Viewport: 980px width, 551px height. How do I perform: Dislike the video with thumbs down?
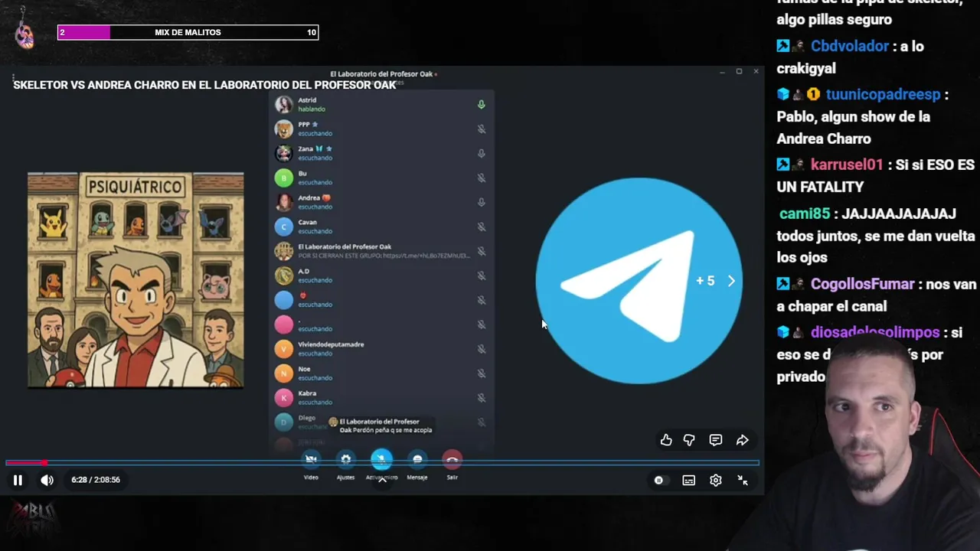[689, 440]
